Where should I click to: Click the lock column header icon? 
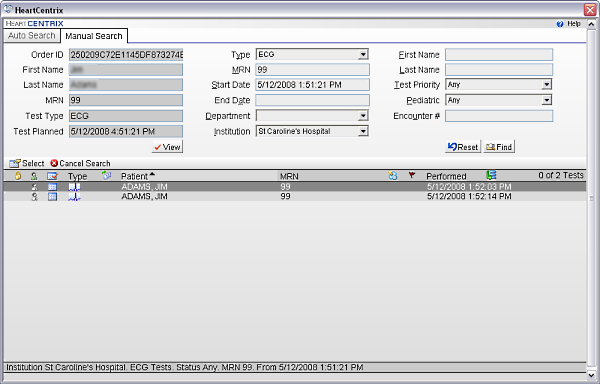pyautogui.click(x=18, y=176)
